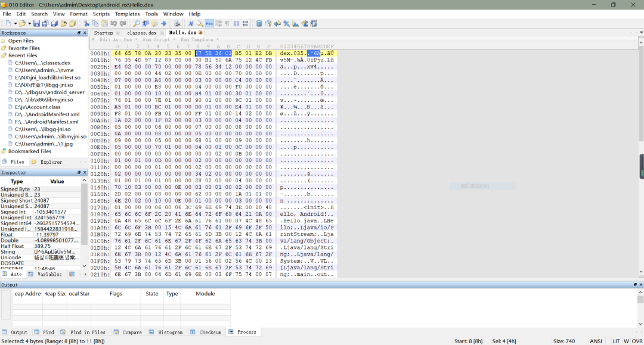Open Find with the magnifier icon
Screen dimensions: 644x345
point(137,23)
